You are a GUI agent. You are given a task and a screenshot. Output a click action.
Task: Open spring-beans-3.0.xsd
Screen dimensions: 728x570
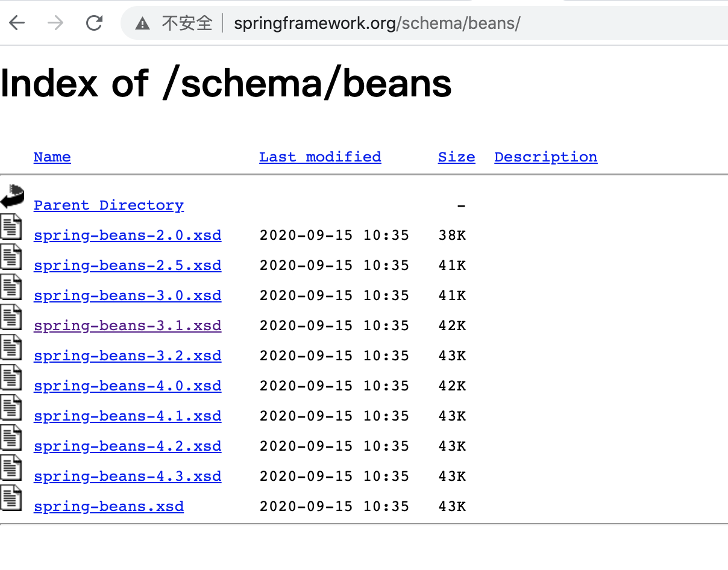pyautogui.click(x=127, y=295)
